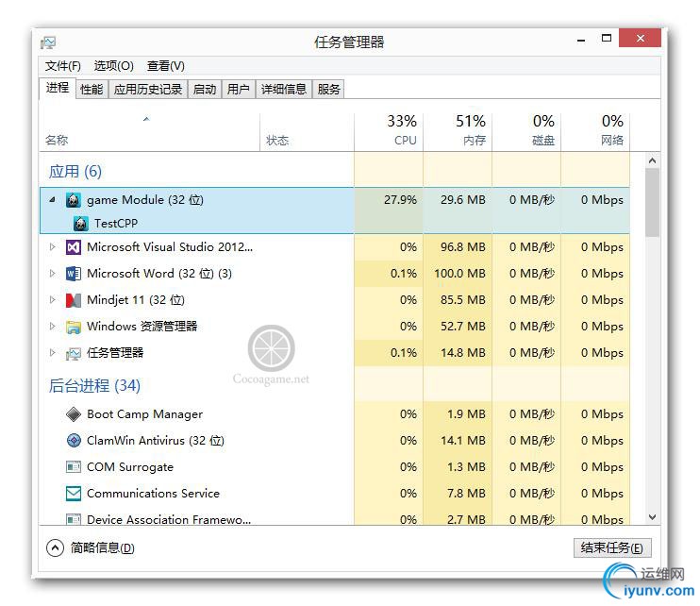The width and height of the screenshot is (700, 606).
Task: Collapse to 简略信息 using the circled arrow icon
Action: point(55,547)
